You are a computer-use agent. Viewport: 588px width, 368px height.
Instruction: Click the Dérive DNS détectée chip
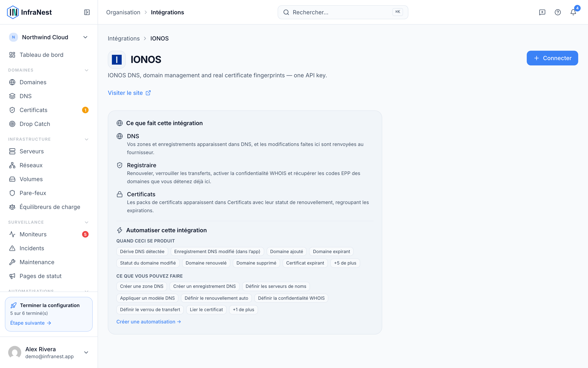(142, 252)
